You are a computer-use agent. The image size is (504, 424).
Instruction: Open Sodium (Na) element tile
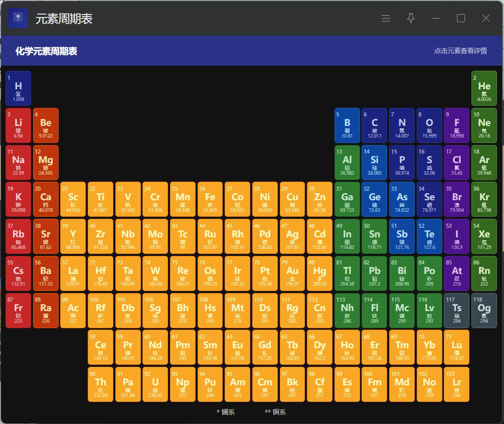tap(19, 163)
